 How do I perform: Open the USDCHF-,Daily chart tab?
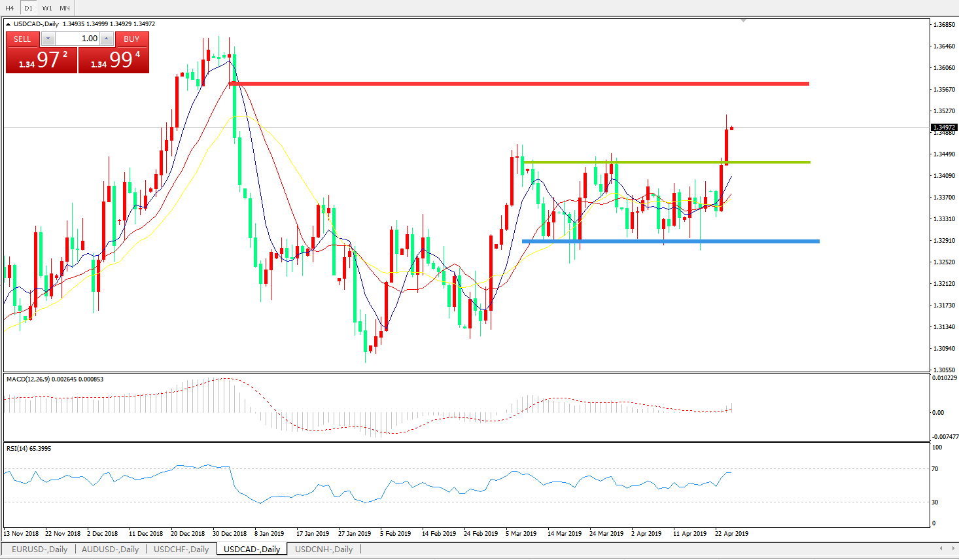[x=181, y=550]
